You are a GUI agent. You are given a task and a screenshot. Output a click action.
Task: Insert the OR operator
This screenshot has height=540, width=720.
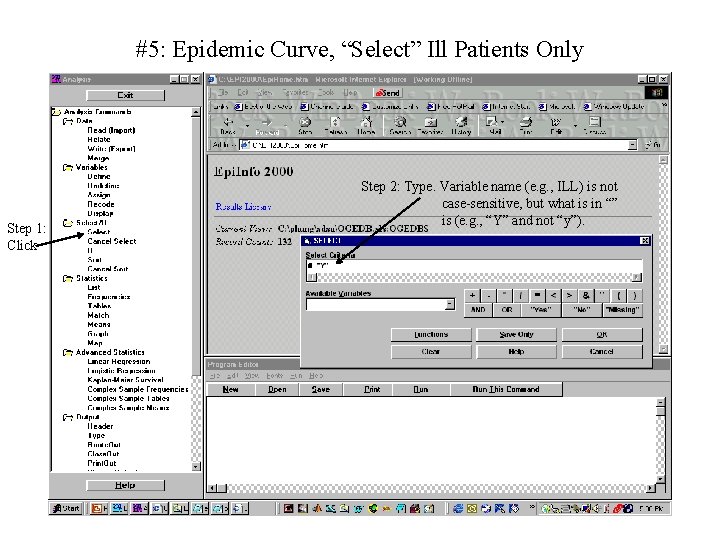click(x=506, y=310)
